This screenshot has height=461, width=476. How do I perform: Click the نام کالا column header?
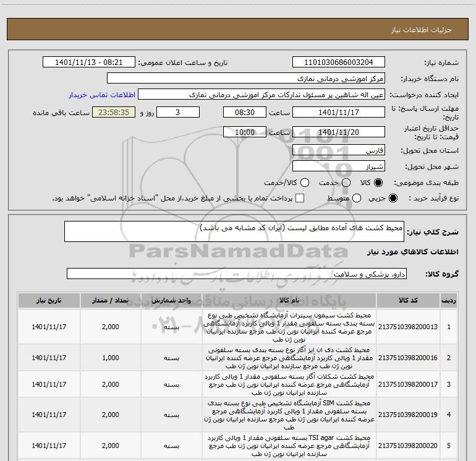pos(291,300)
